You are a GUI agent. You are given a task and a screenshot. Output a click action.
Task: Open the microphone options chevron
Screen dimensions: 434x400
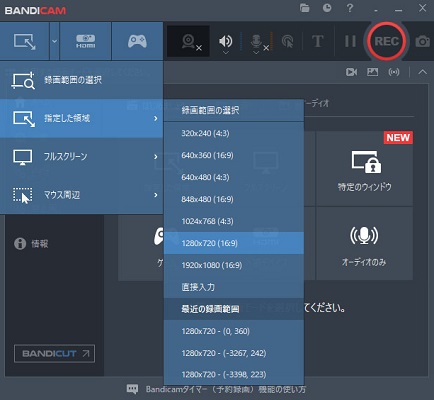(256, 53)
